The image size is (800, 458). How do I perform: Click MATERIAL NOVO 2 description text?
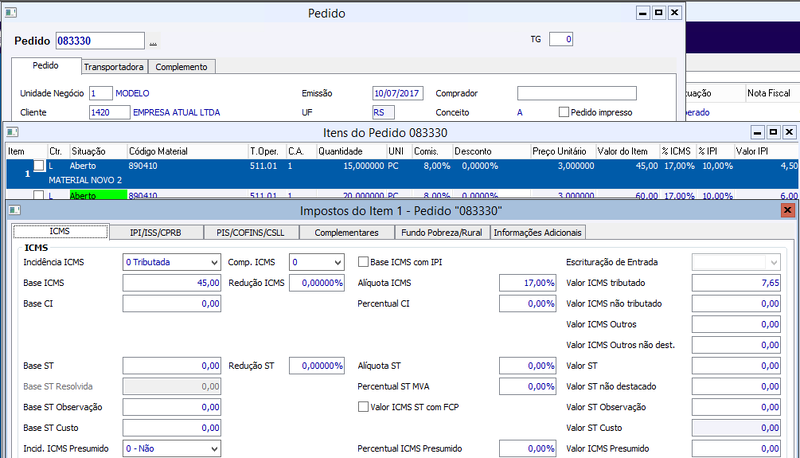[85, 180]
